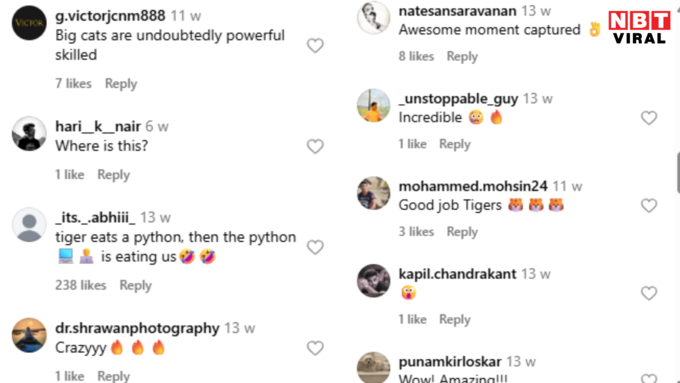
Task: View the 8 likes on natesansaravanan's comment
Action: coord(416,56)
